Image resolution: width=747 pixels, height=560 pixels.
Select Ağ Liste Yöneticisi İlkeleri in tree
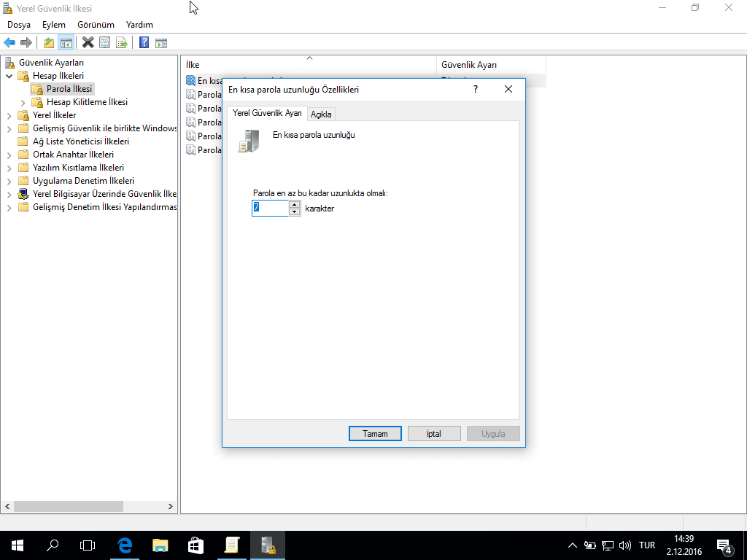click(80, 141)
